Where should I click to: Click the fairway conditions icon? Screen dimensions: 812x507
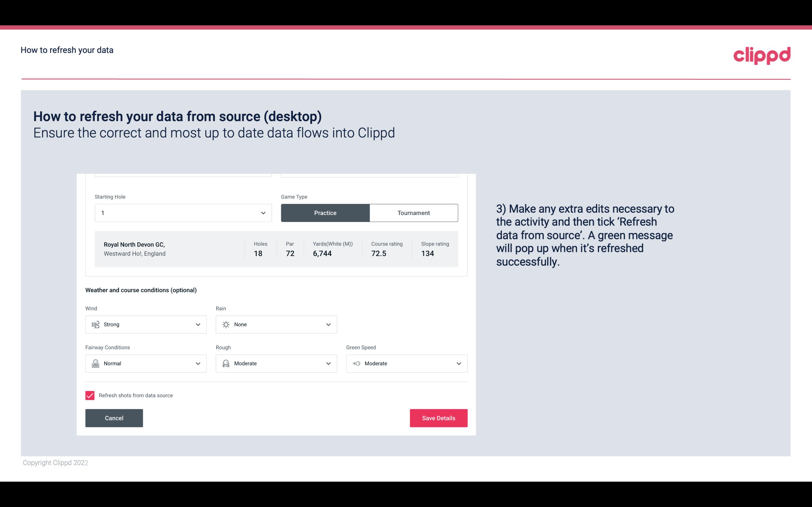(95, 363)
